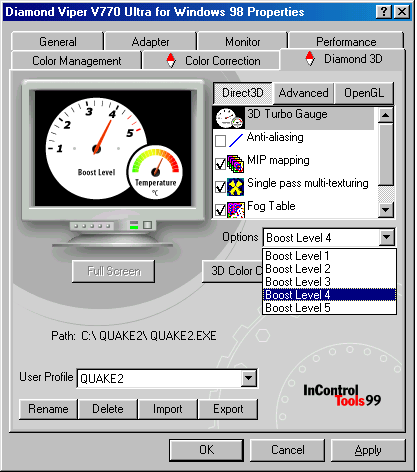The image size is (417, 472).
Task: Choose Boost Level 2 from list
Action: pyautogui.click(x=329, y=269)
